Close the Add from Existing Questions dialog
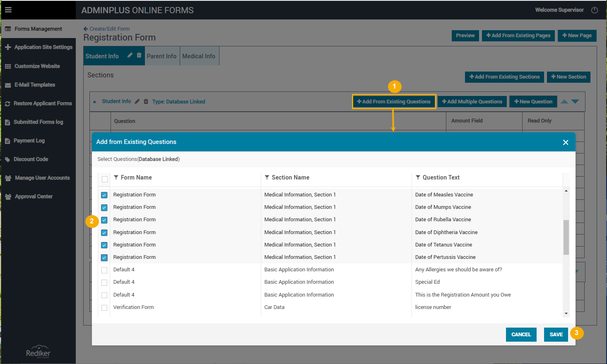 point(566,142)
